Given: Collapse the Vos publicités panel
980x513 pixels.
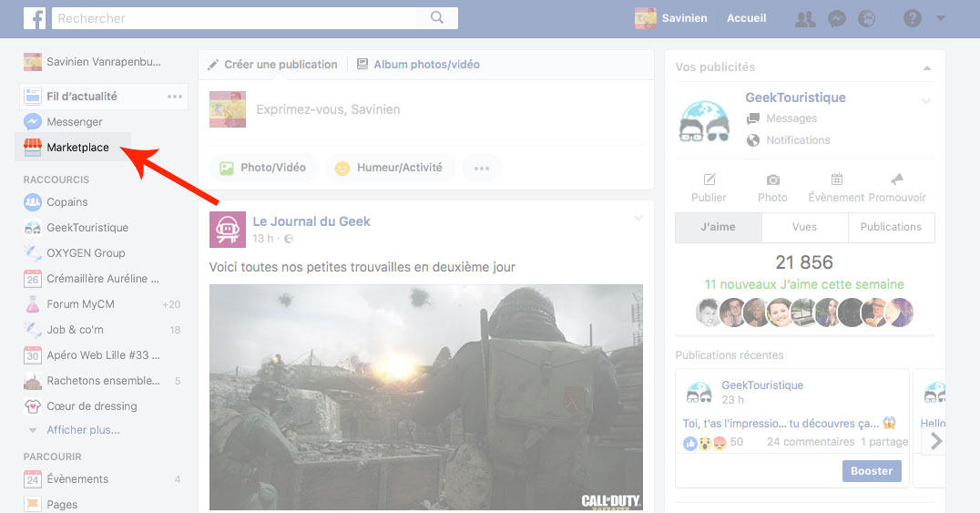Looking at the screenshot, I should tap(927, 67).
